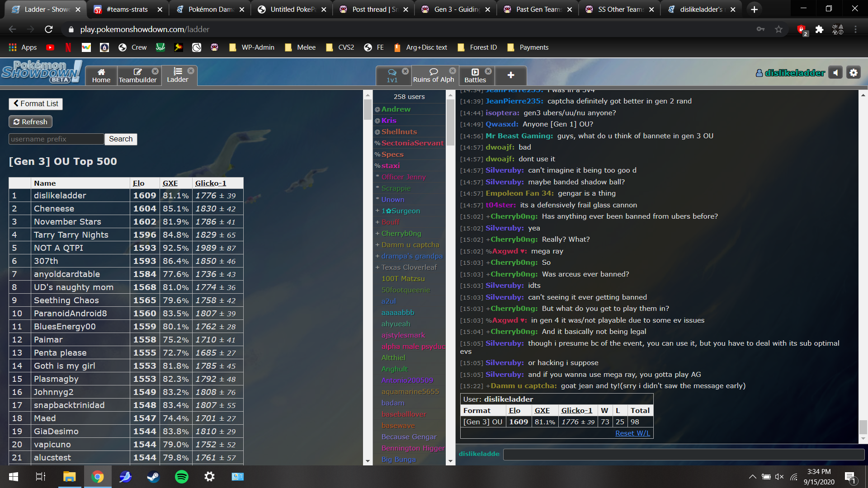Open the 1v1 chat room tab

(392, 75)
